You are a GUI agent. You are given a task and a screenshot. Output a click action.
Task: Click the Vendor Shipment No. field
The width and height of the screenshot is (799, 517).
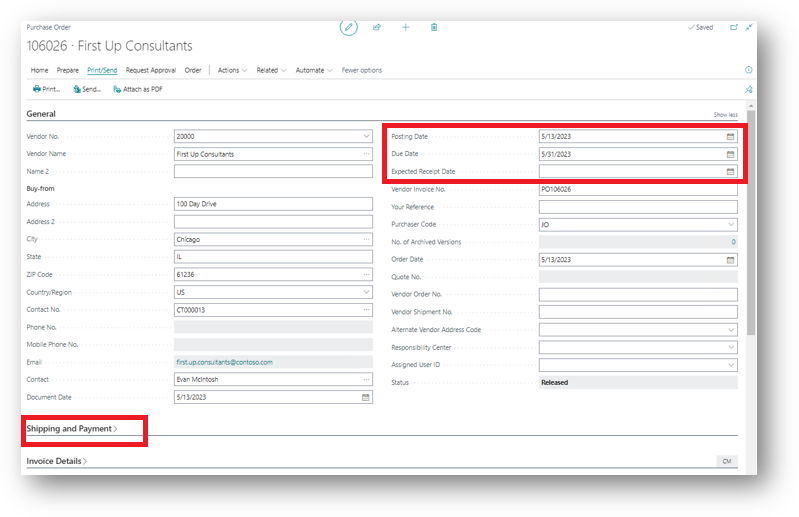coord(638,312)
